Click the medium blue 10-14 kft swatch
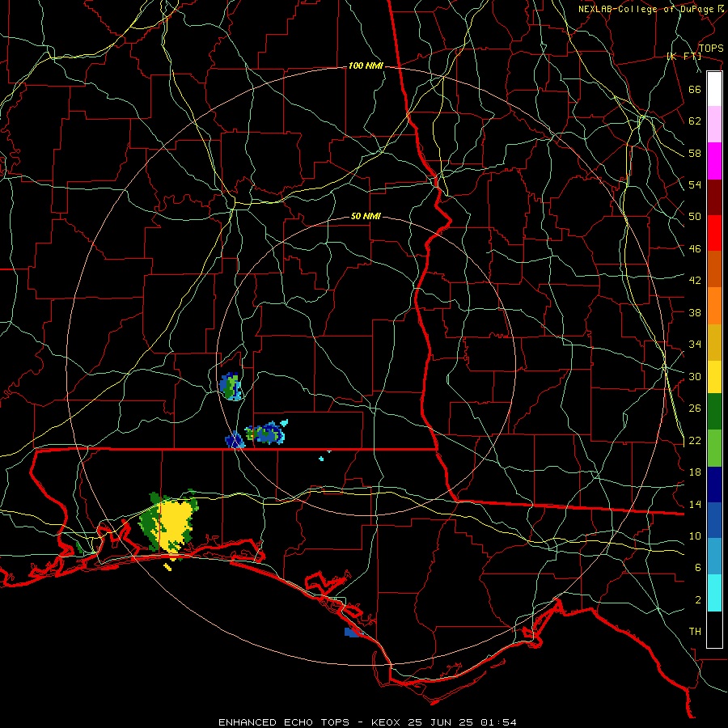Image resolution: width=728 pixels, height=728 pixels. 714,520
